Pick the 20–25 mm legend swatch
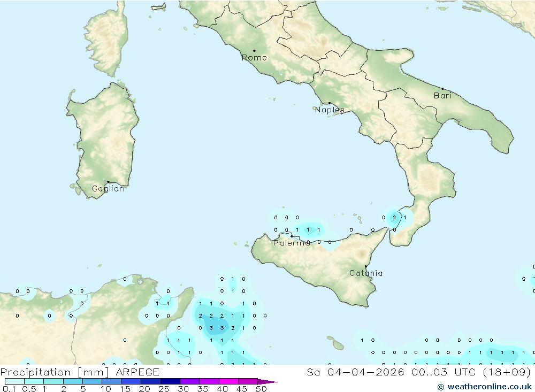 click(150, 381)
